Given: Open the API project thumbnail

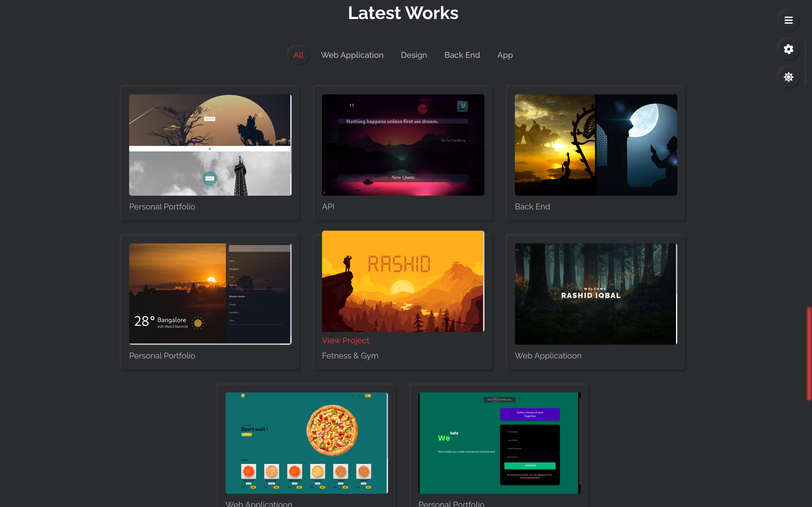Looking at the screenshot, I should (x=403, y=144).
